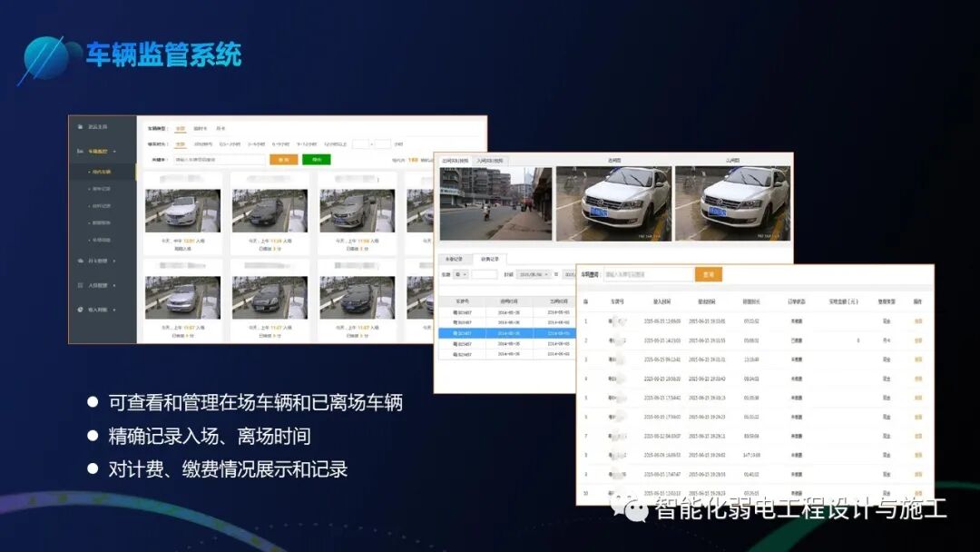Screen dimensions: 980x552
Task: Switch to the white active tab below the car photos
Action: click(490, 259)
